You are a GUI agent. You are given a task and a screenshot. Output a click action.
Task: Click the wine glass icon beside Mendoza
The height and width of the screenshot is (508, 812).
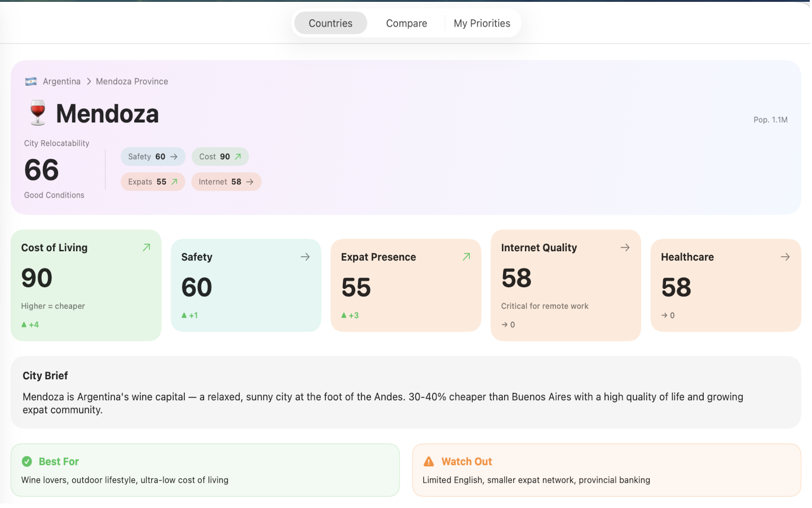click(x=38, y=113)
